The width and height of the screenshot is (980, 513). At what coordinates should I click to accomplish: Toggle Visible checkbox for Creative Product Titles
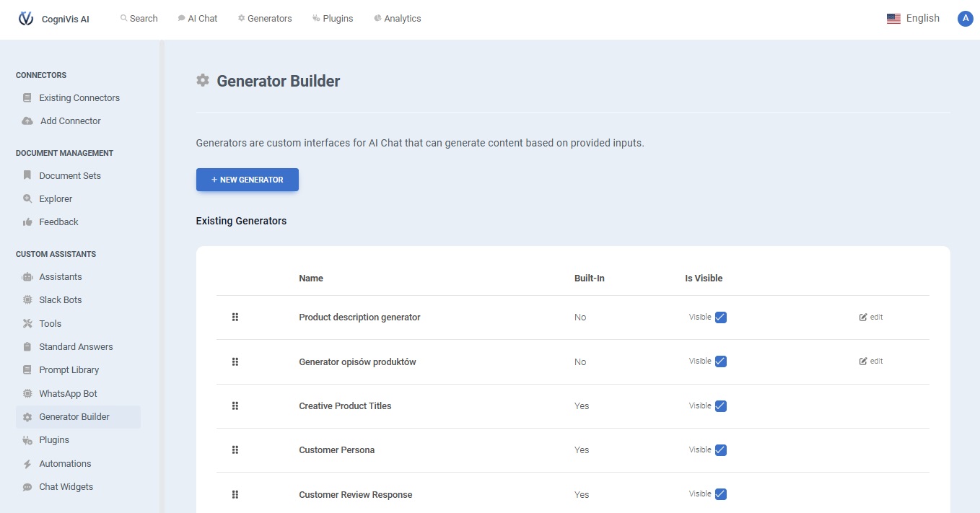[720, 406]
